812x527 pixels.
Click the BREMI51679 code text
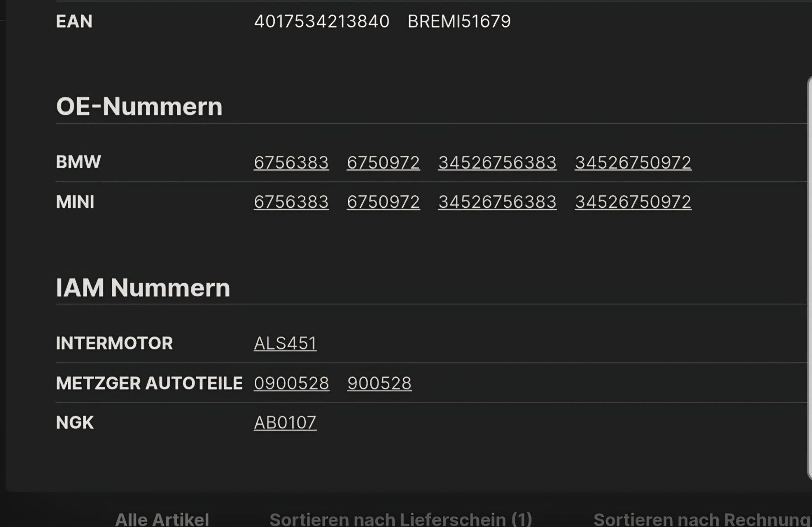click(459, 21)
